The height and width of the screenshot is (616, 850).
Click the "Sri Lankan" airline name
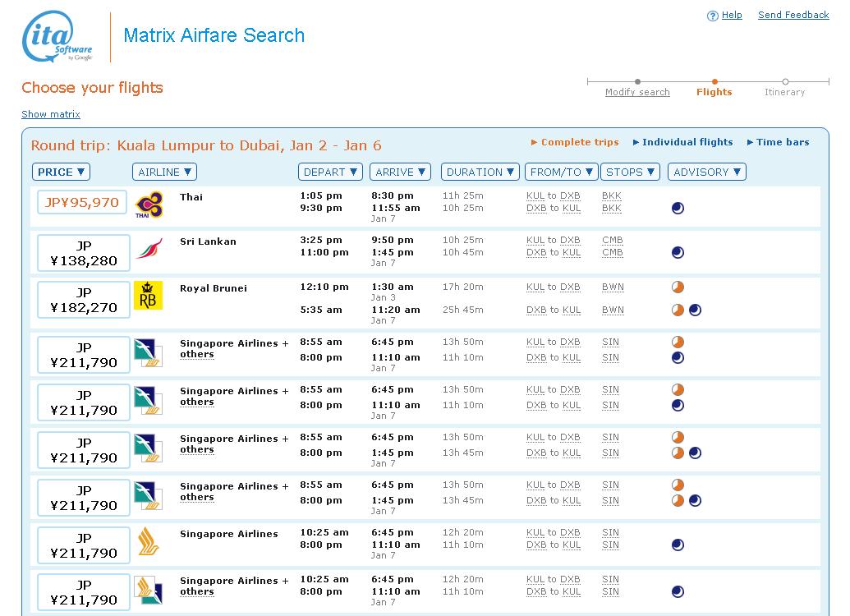[x=208, y=241]
